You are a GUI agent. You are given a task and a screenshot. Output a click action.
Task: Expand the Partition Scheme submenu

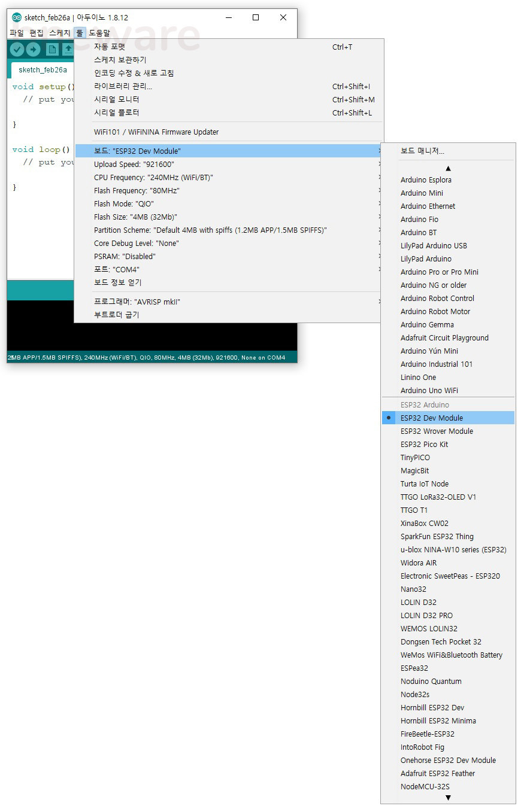click(229, 230)
